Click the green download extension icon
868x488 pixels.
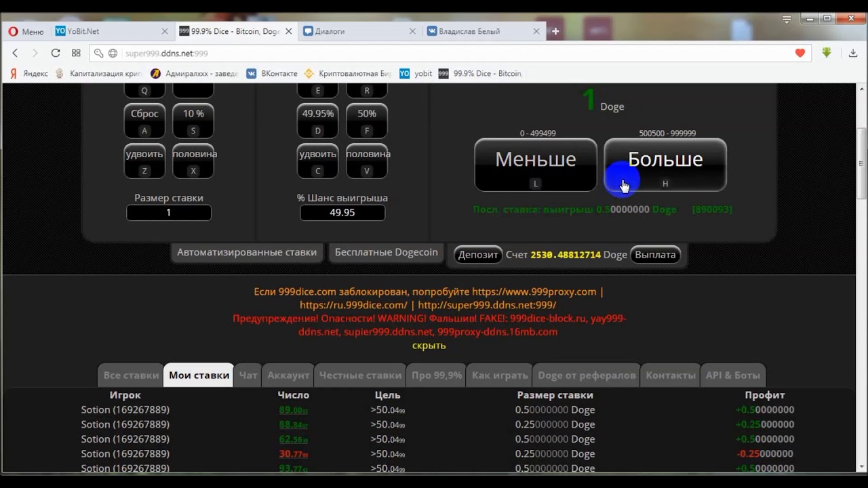pyautogui.click(x=827, y=52)
